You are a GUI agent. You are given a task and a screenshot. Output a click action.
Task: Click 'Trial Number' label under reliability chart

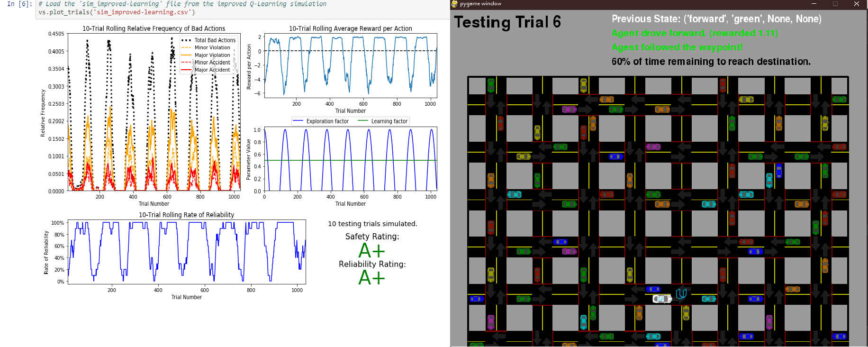click(x=186, y=297)
